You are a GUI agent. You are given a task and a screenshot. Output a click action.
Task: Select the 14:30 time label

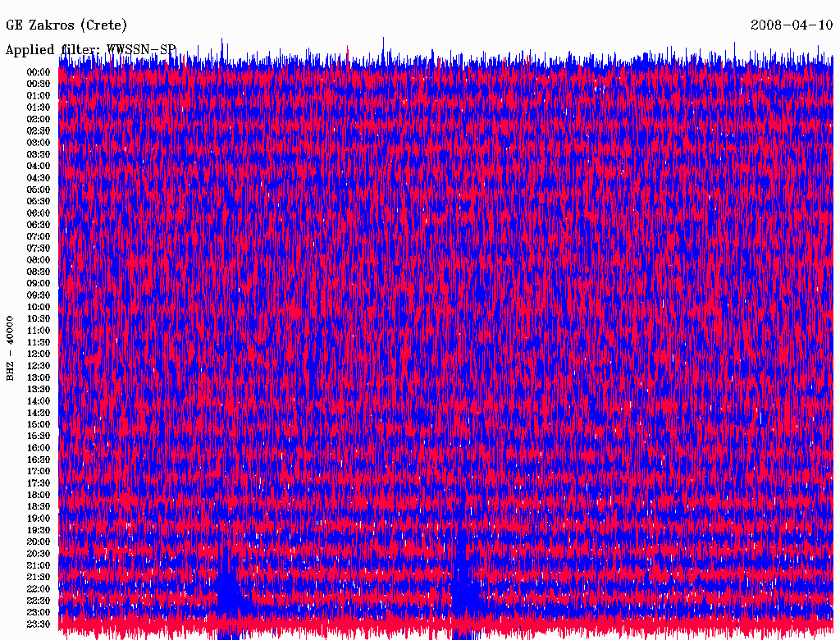pyautogui.click(x=39, y=413)
